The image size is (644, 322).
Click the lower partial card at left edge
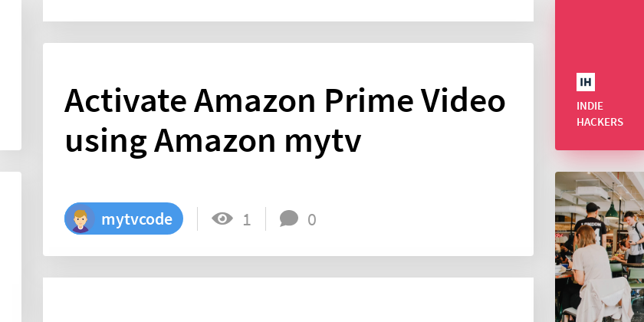(x=11, y=247)
